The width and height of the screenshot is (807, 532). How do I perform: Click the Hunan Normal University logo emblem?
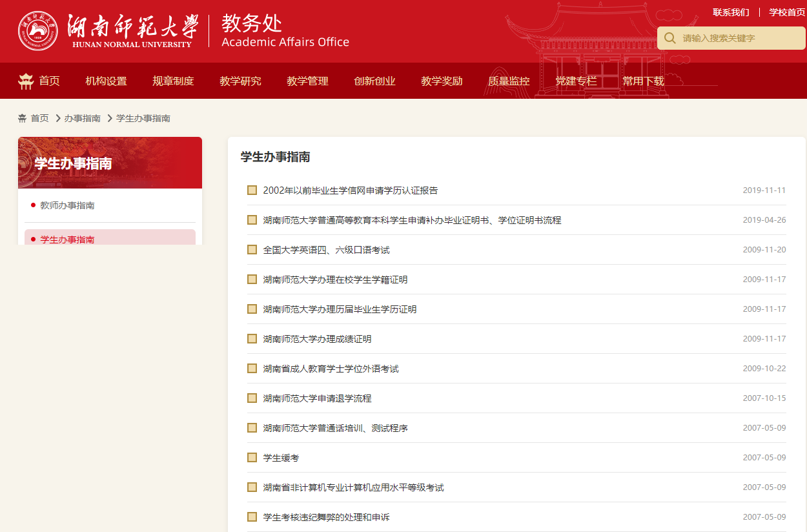(37, 31)
